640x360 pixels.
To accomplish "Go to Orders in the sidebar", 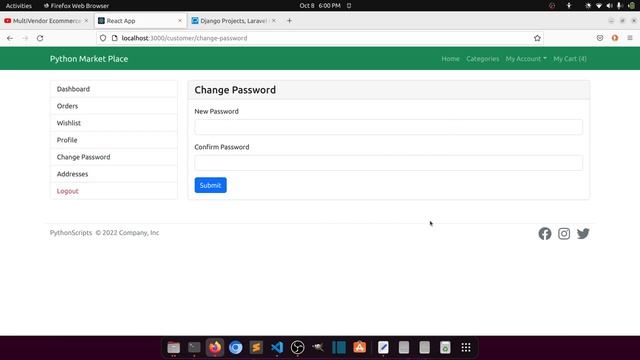I will (114, 106).
